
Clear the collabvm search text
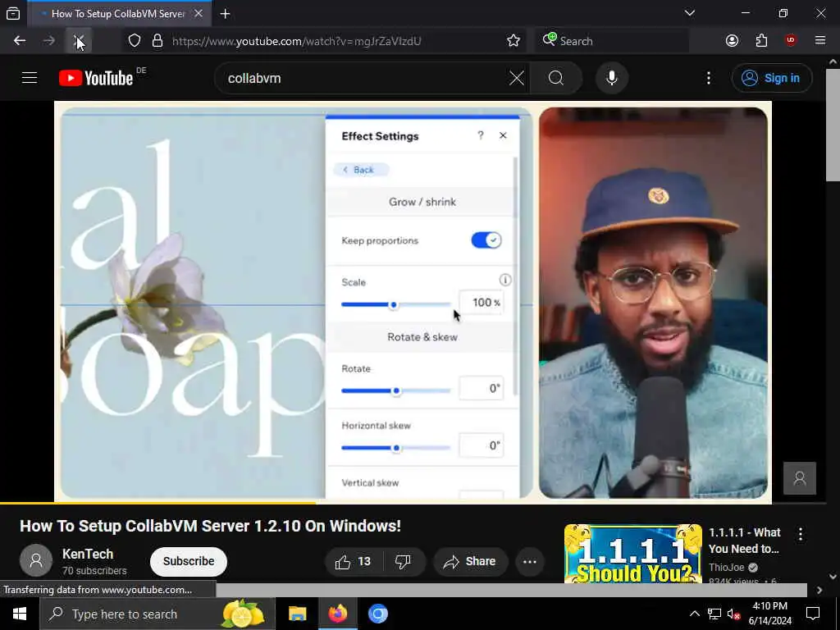coord(517,78)
